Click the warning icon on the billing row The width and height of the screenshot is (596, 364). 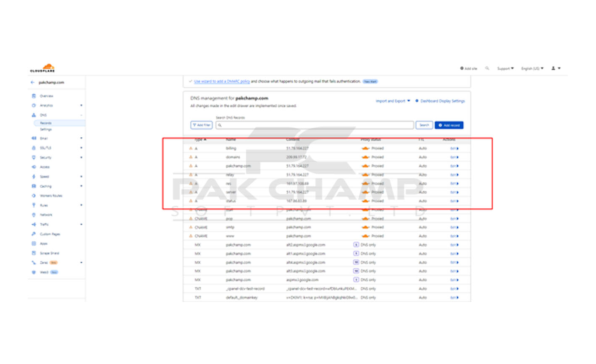[x=191, y=148]
